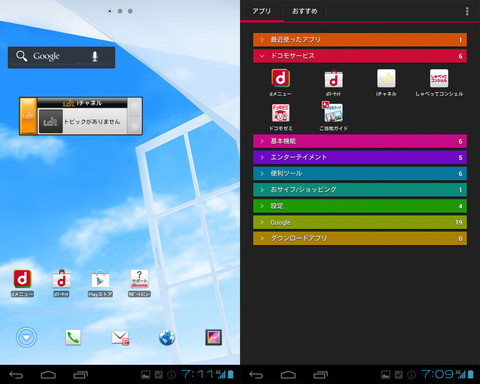Tap Back arrow on app drawer nav bar
The image size is (480, 384).
point(256,375)
